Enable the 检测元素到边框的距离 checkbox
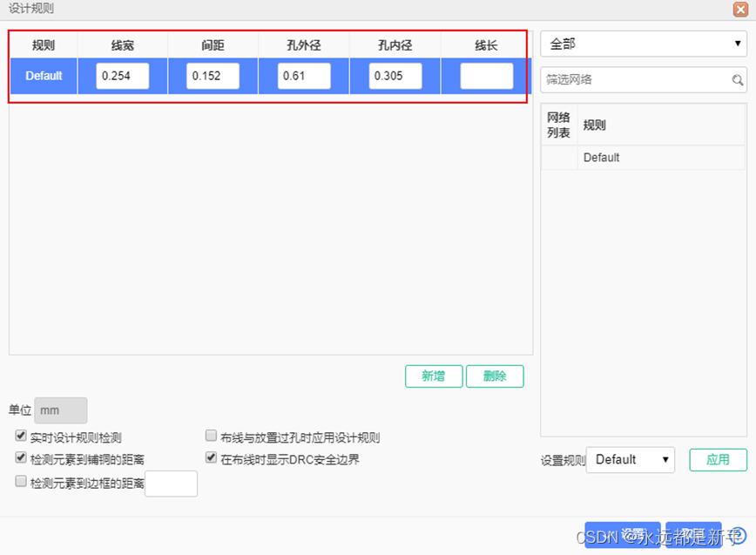The image size is (756, 555). [20, 480]
